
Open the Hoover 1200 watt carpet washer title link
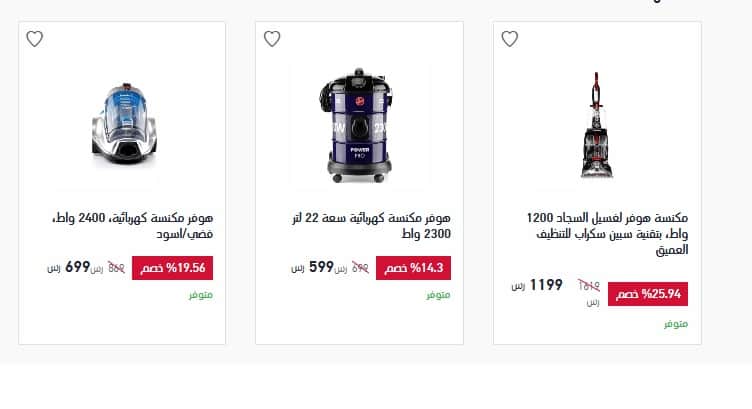tap(607, 233)
